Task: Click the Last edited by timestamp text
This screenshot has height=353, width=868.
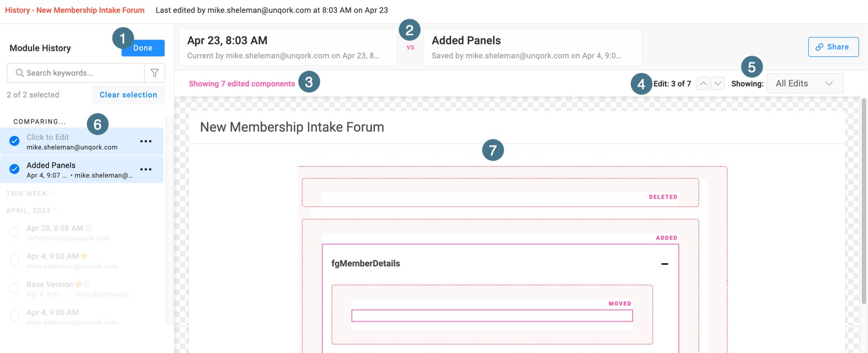Action: coord(272,10)
